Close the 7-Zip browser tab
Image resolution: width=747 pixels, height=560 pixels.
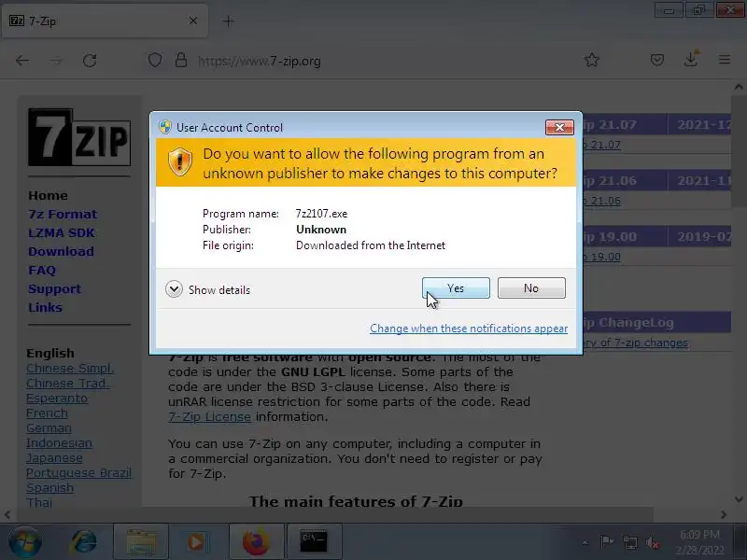193,21
